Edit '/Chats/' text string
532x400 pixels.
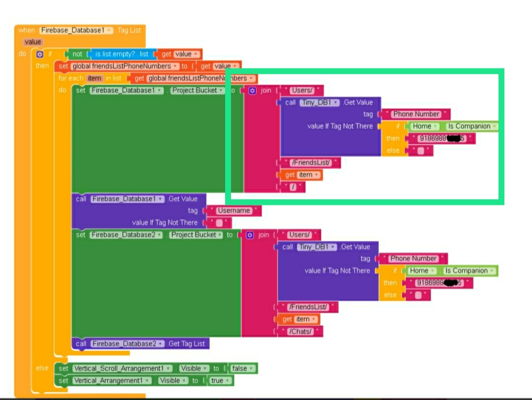tap(300, 332)
